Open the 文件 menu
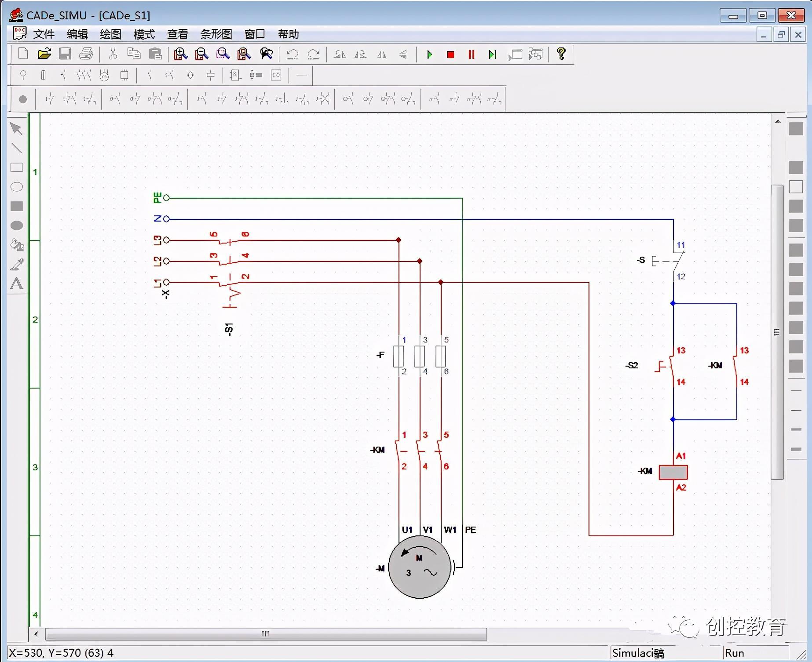The width and height of the screenshot is (812, 662). (44, 34)
